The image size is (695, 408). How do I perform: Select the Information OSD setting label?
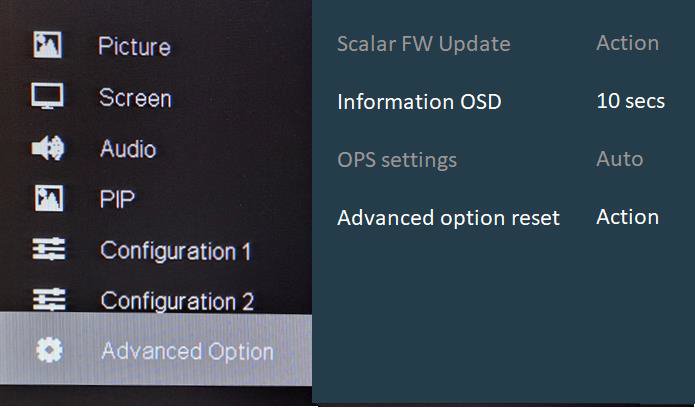pyautogui.click(x=419, y=102)
